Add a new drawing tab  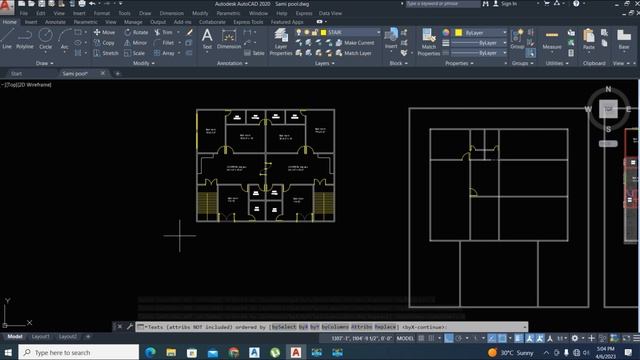(x=118, y=73)
